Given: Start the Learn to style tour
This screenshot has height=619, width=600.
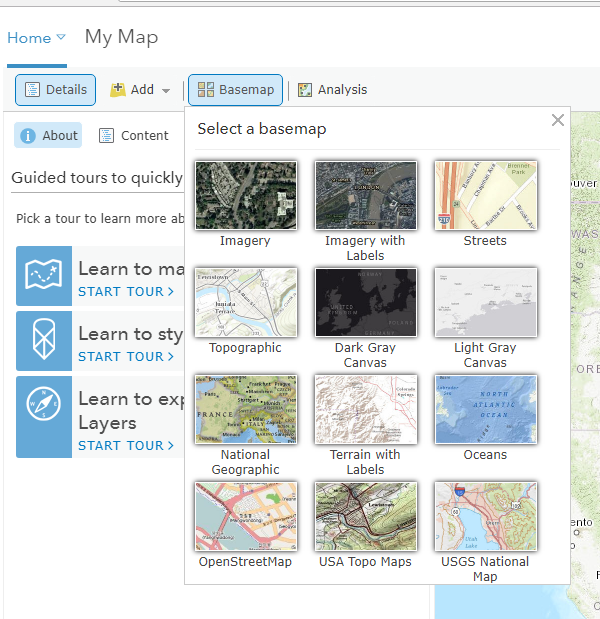Looking at the screenshot, I should 126,357.
